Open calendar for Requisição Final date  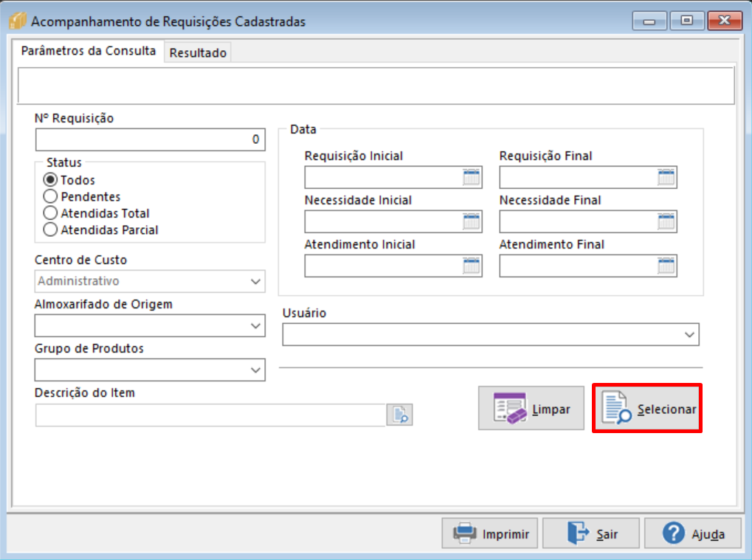point(666,177)
